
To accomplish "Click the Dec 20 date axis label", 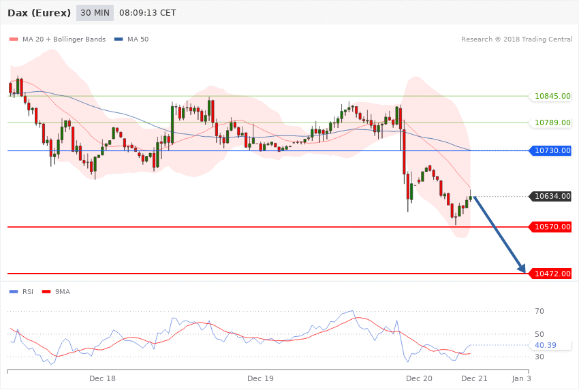I will pos(419,378).
